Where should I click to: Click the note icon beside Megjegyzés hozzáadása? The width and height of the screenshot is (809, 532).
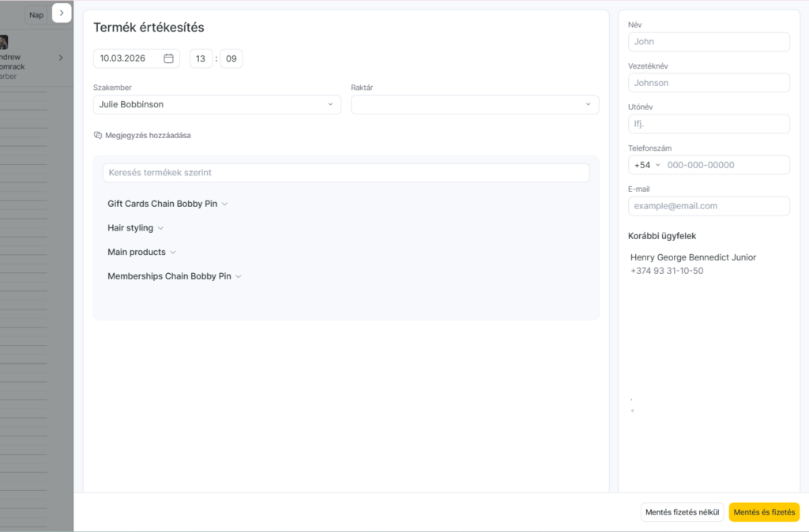click(98, 135)
